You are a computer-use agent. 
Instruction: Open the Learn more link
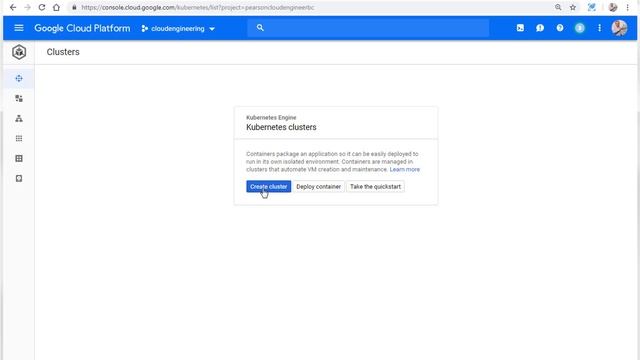coord(404,169)
